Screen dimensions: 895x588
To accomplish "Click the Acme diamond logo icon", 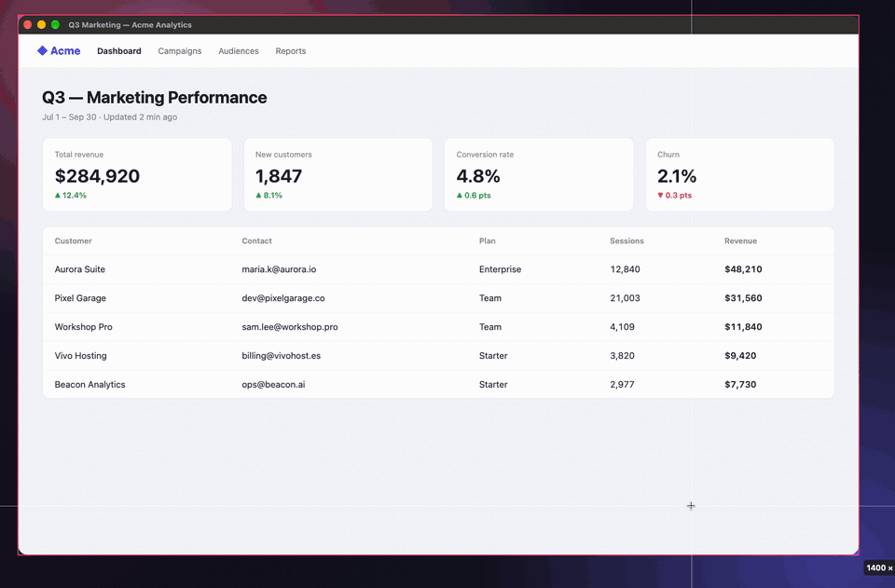I will tap(42, 50).
